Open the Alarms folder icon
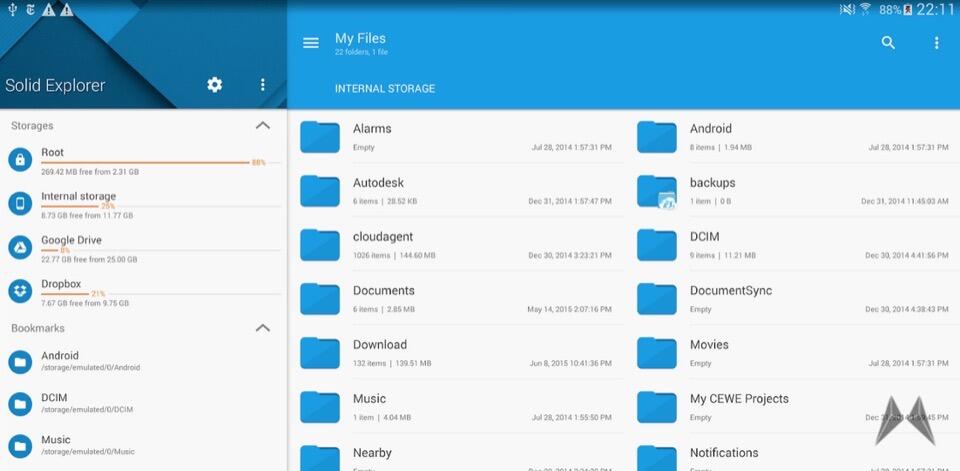Image resolution: width=960 pixels, height=471 pixels. 320,137
